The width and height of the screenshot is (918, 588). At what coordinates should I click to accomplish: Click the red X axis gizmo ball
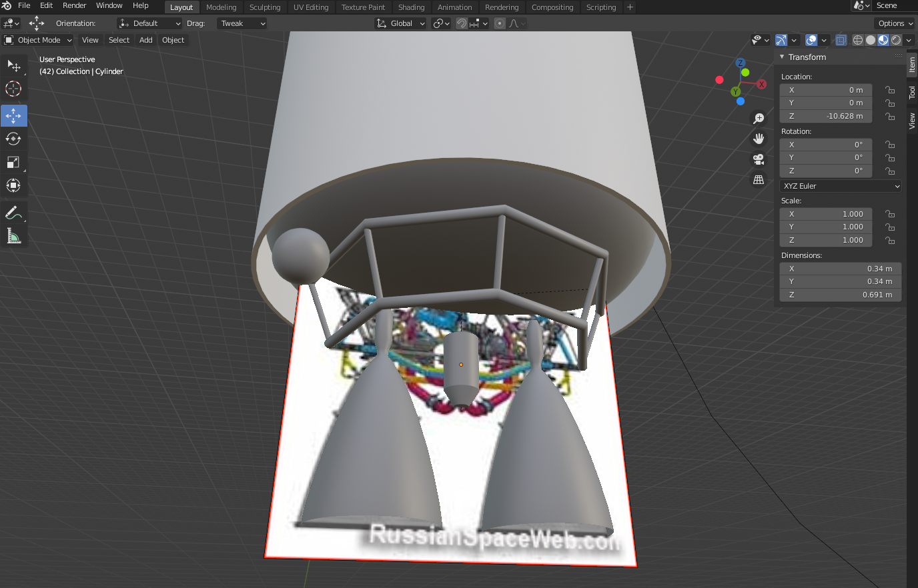coord(761,85)
